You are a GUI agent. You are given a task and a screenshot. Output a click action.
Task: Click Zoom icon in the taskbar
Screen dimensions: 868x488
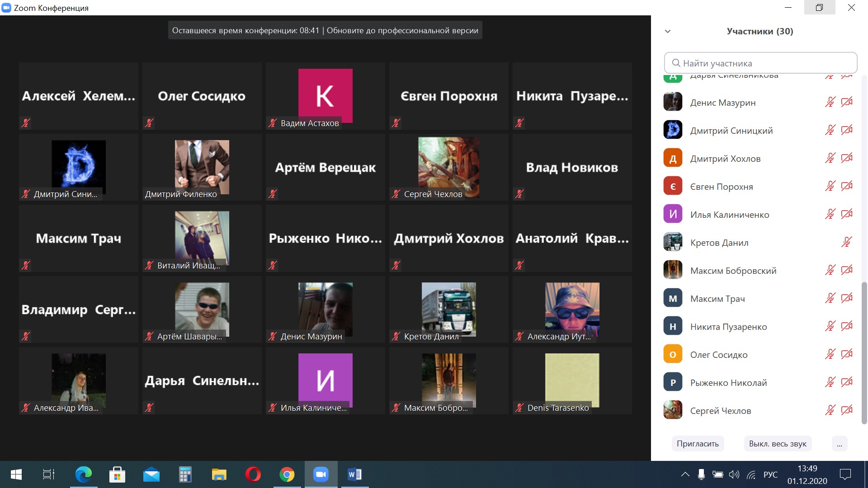tap(321, 474)
